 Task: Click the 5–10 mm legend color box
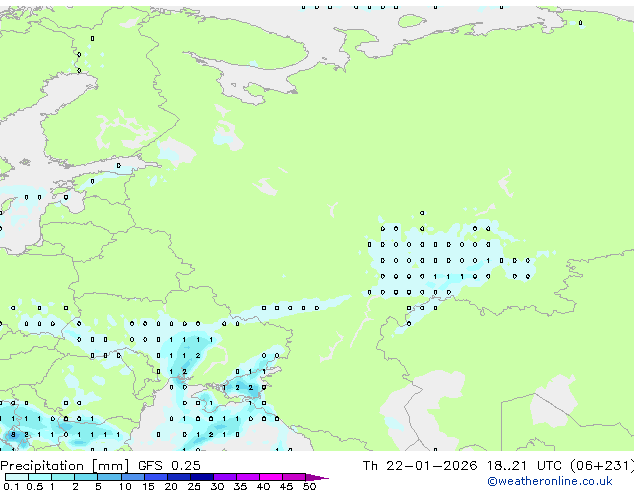coord(110,477)
